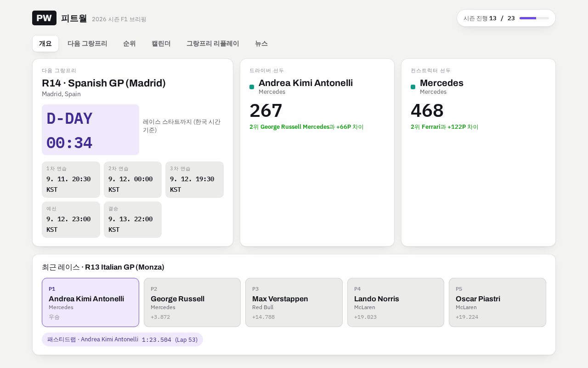
Task: Select the P5 Oscar Piastri result card
Action: [498, 302]
